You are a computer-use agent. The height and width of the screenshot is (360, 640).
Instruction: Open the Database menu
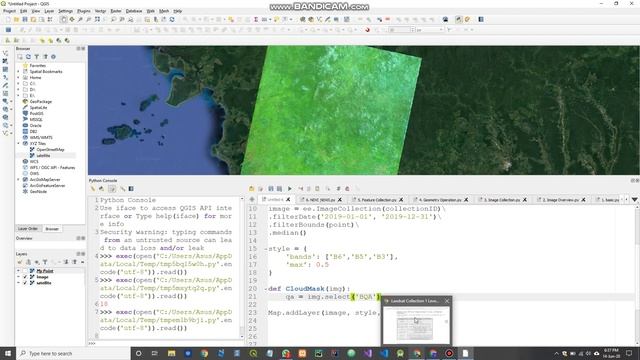134,11
